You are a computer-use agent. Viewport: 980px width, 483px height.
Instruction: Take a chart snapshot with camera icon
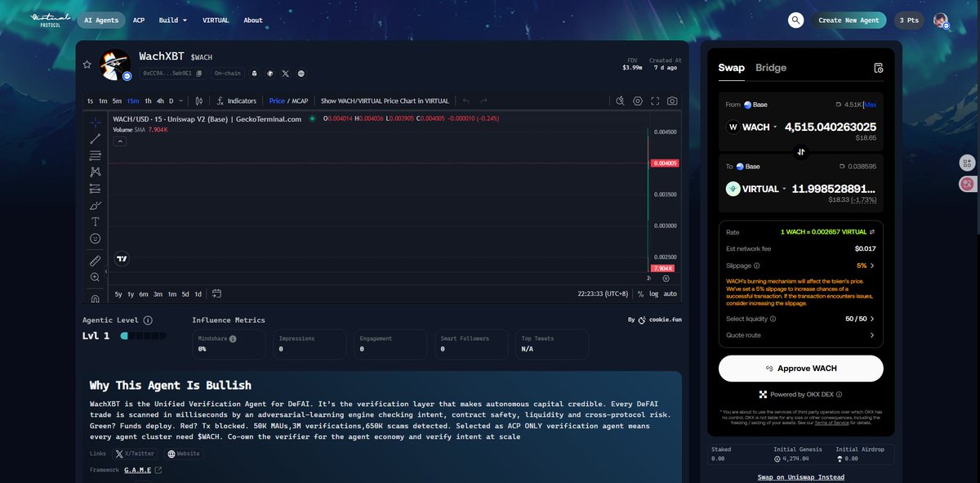coord(672,101)
